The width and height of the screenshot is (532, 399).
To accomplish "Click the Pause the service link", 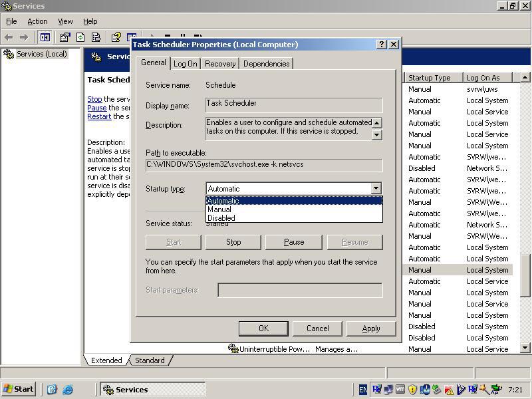I will [x=96, y=108].
